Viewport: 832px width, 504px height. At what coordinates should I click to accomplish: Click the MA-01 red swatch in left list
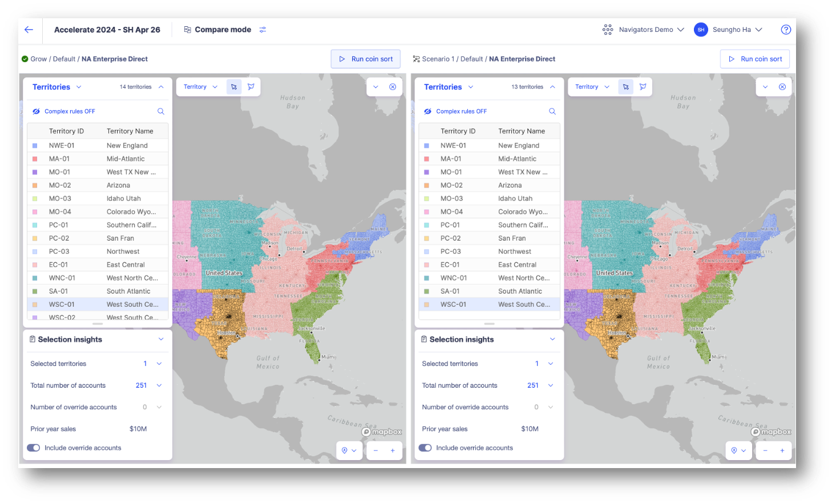click(x=35, y=158)
